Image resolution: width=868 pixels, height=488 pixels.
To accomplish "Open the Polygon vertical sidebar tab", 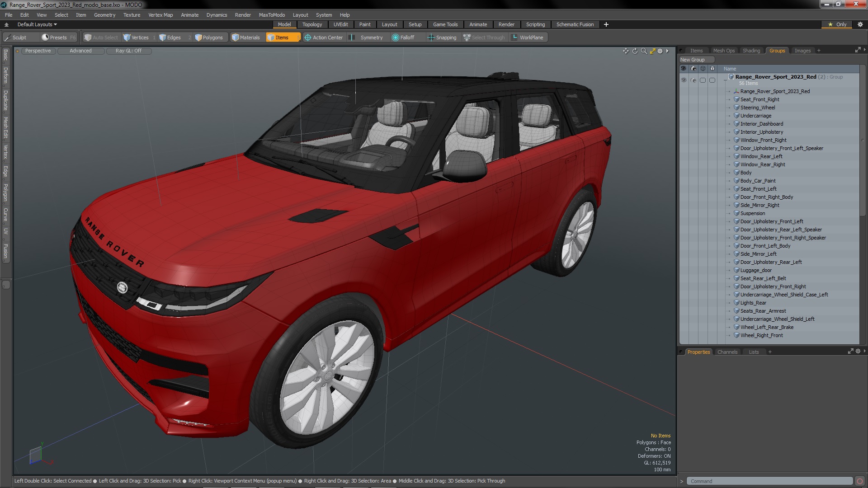I will click(6, 193).
